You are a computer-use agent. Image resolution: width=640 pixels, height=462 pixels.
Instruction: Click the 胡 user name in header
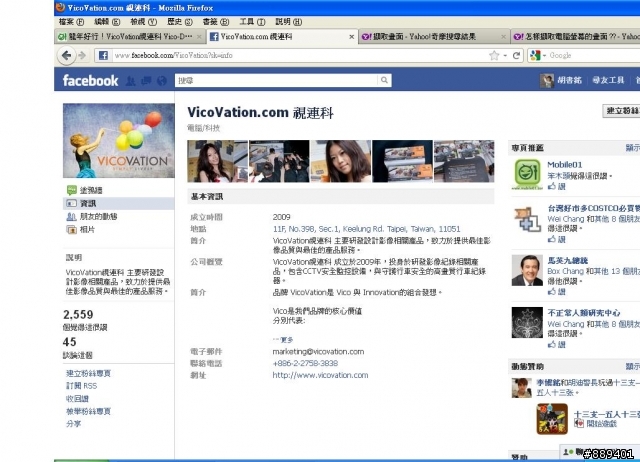569,80
